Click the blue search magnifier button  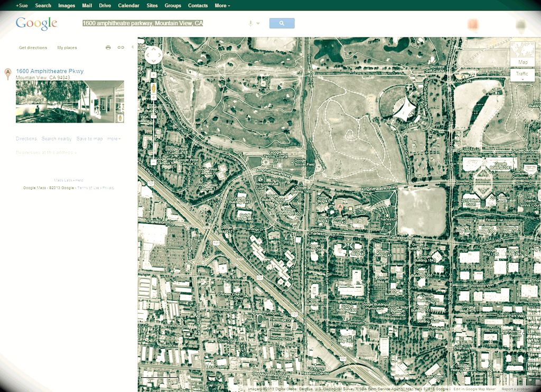282,23
